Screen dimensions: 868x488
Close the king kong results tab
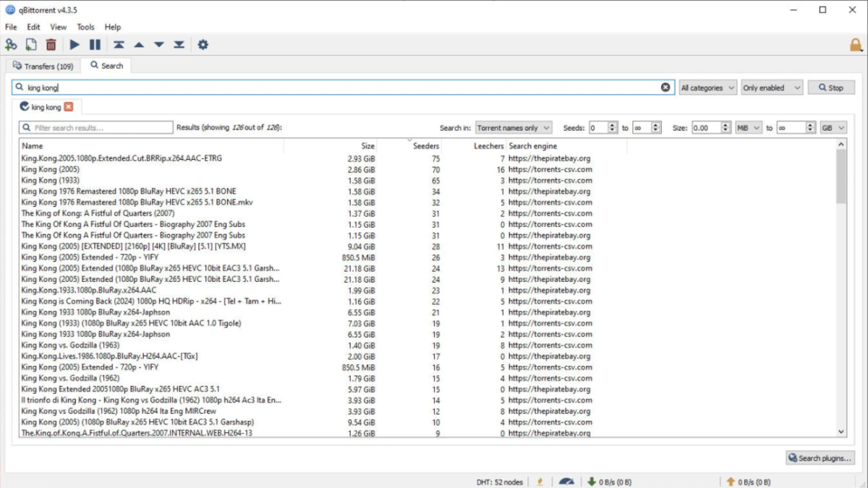pos(69,107)
